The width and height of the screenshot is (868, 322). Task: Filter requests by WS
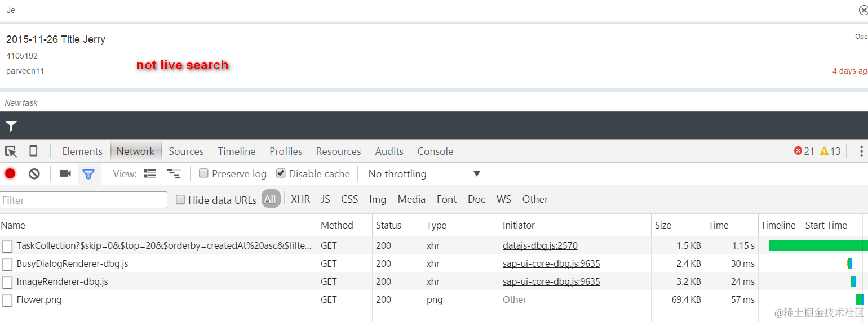pyautogui.click(x=503, y=199)
